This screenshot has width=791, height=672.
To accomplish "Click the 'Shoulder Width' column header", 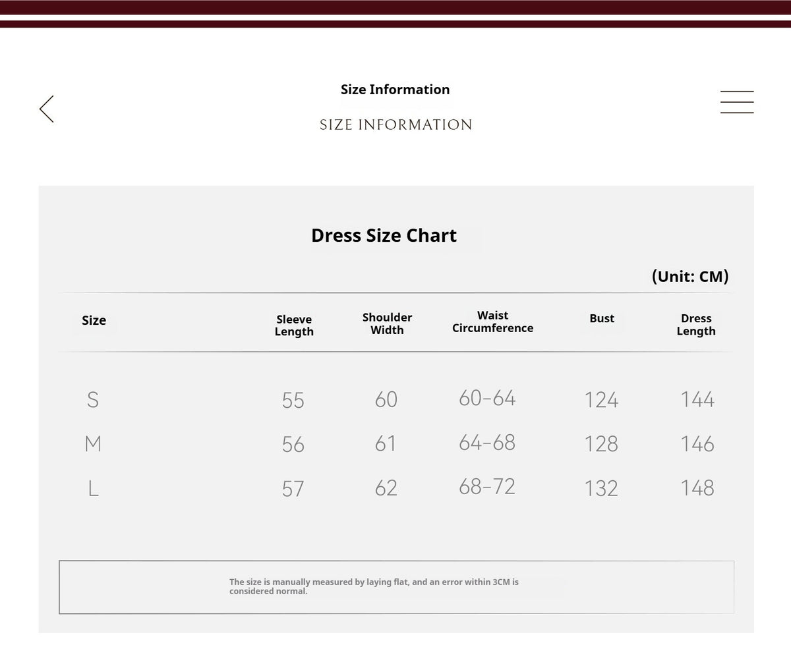I will click(x=387, y=323).
